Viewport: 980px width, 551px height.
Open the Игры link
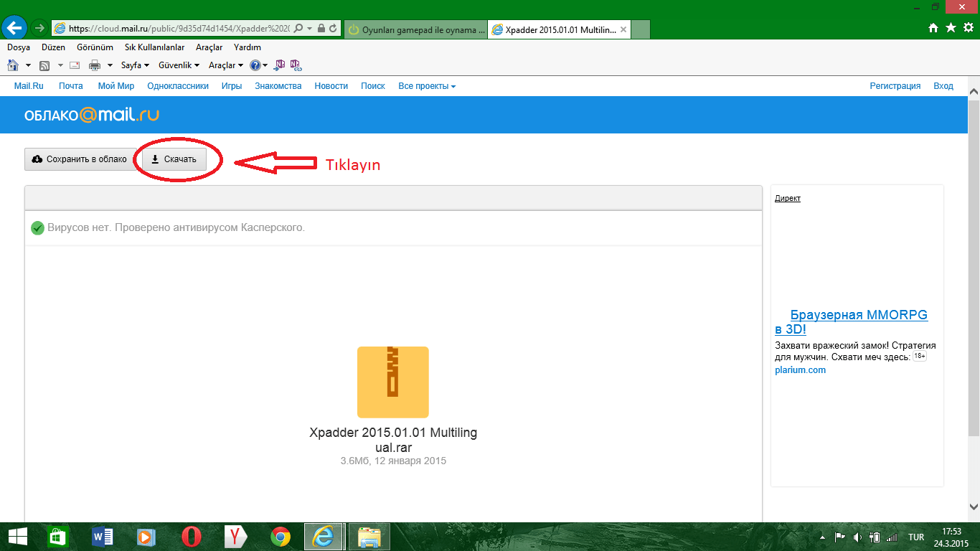click(232, 86)
